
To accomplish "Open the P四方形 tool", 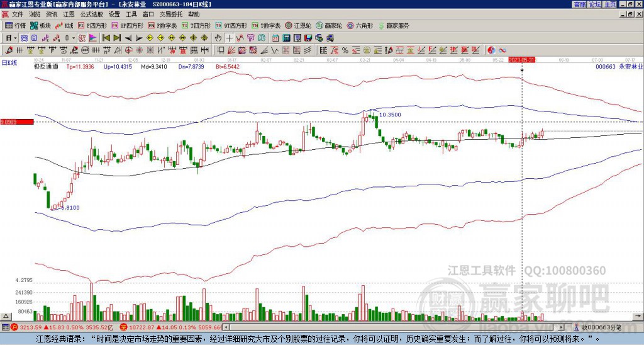I will click(92, 25).
